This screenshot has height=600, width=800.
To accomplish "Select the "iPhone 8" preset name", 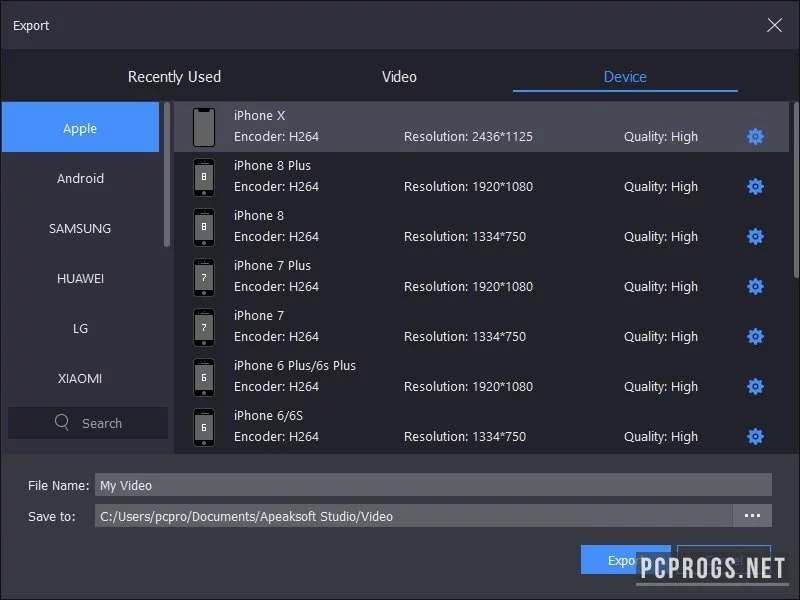I will (x=259, y=216).
